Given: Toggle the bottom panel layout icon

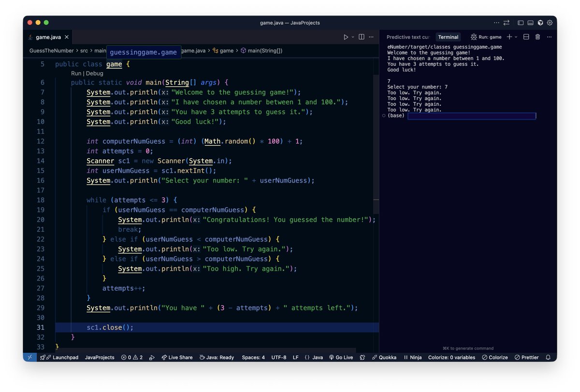Looking at the screenshot, I should (530, 23).
